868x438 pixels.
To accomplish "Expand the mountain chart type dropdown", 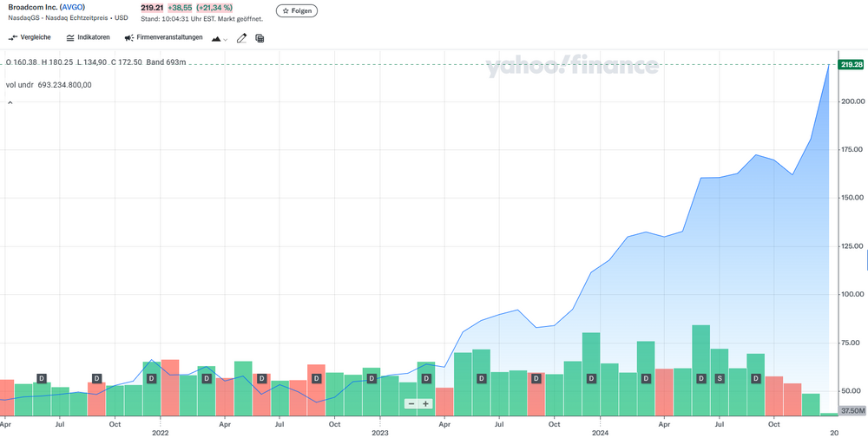I will point(220,39).
